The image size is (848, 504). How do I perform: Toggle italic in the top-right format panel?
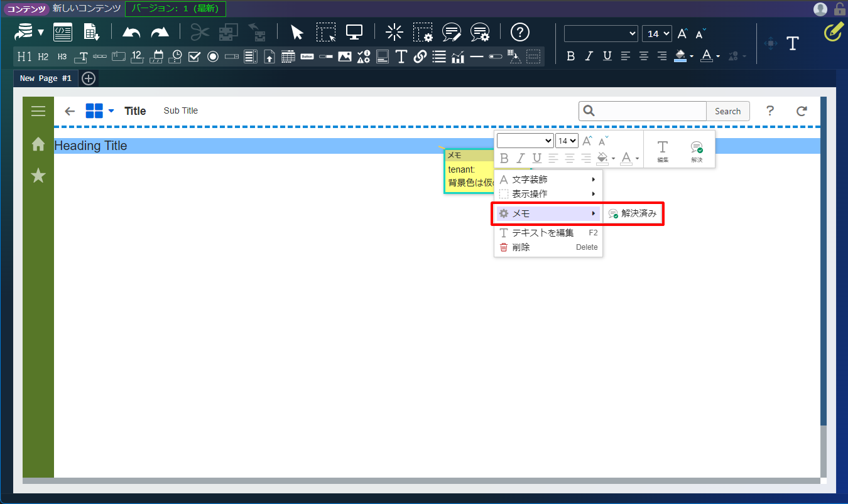(x=589, y=56)
